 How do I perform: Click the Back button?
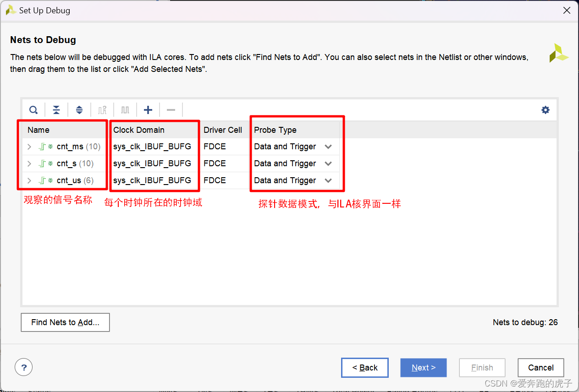pyautogui.click(x=364, y=367)
